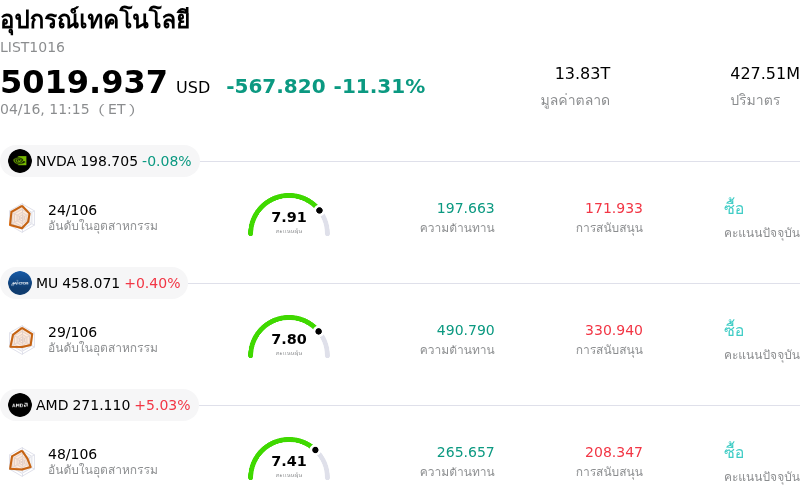Viewport: 800px width, 499px height.
Task: Open MU industry rank radar icon
Action: [x=21, y=339]
